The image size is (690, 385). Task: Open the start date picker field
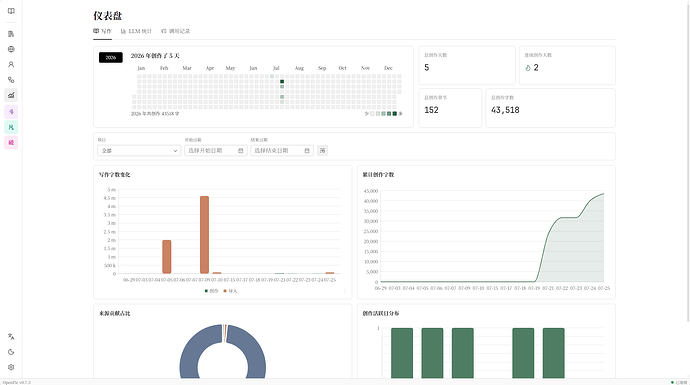[x=216, y=150]
